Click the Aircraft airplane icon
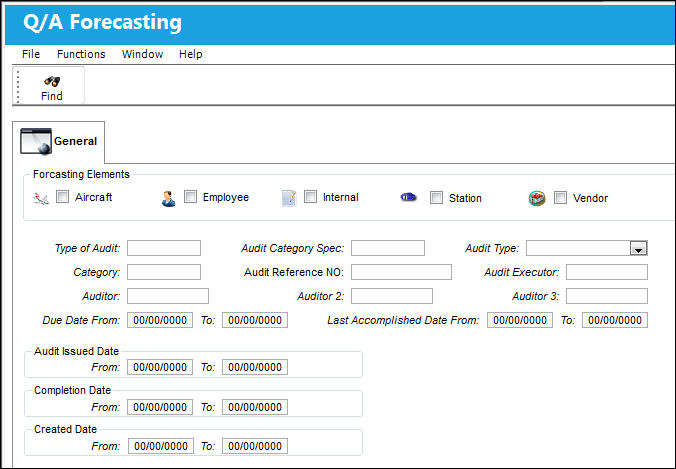The width and height of the screenshot is (676, 469). point(41,198)
